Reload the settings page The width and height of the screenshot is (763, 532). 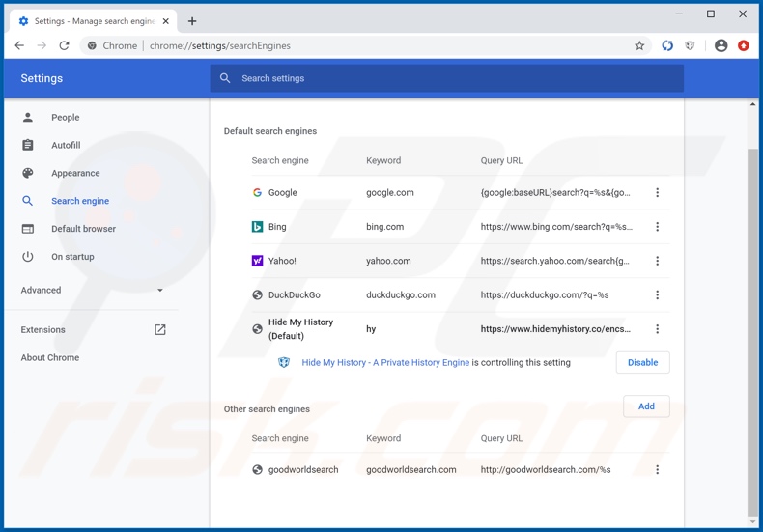point(65,45)
